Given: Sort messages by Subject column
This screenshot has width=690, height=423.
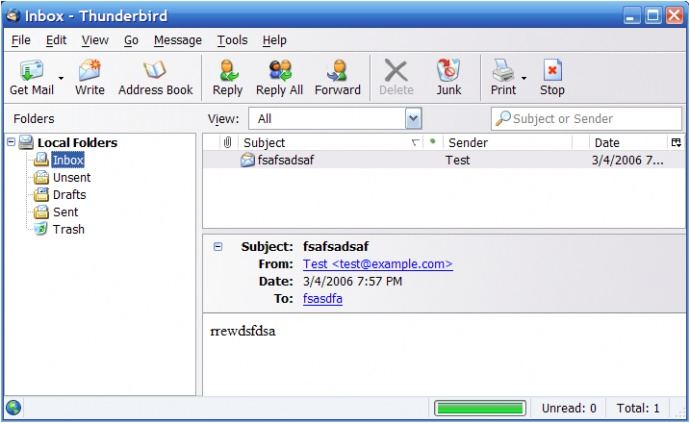Looking at the screenshot, I should 330,142.
